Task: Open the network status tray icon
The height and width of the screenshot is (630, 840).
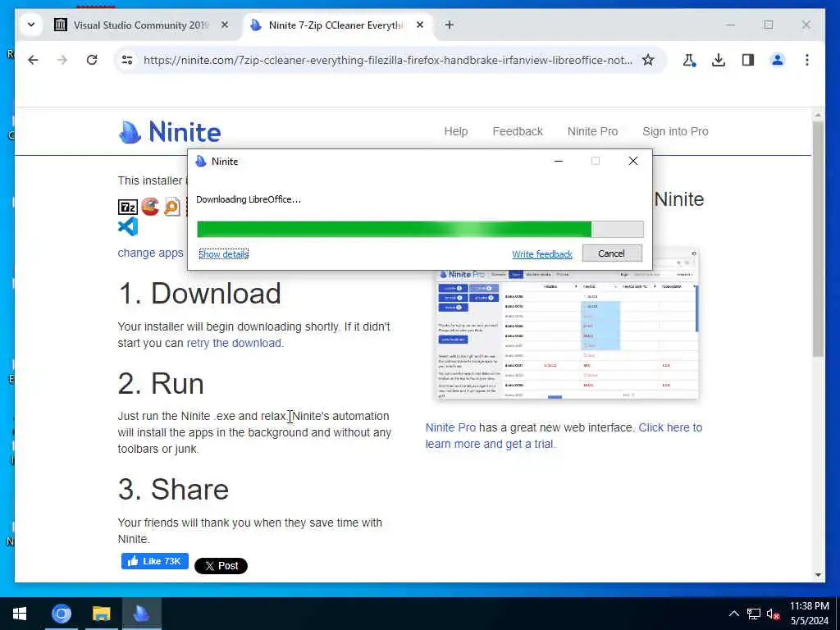Action: coord(754,614)
